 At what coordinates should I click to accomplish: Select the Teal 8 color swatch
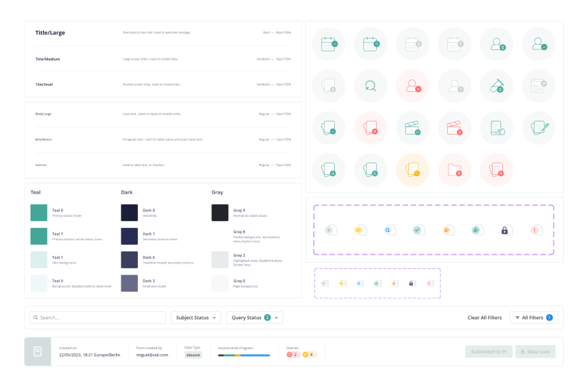point(38,213)
